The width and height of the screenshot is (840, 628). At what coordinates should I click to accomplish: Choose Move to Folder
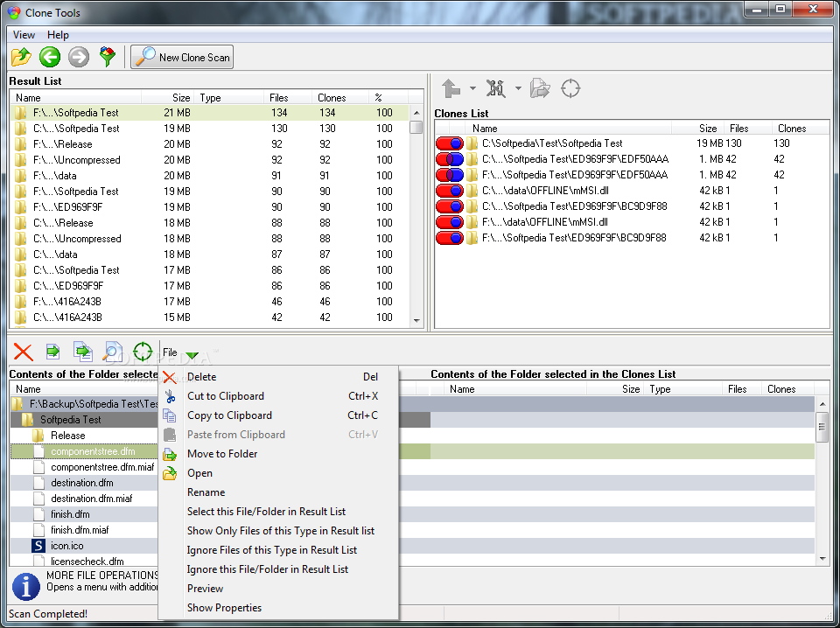pos(278,454)
